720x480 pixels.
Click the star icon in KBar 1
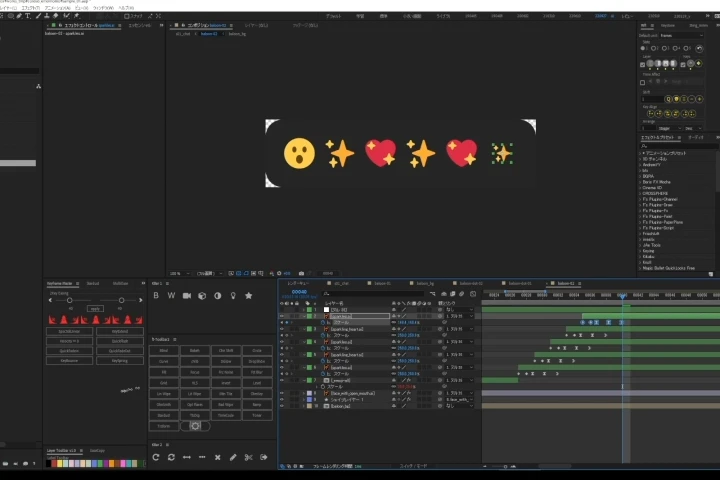(248, 296)
